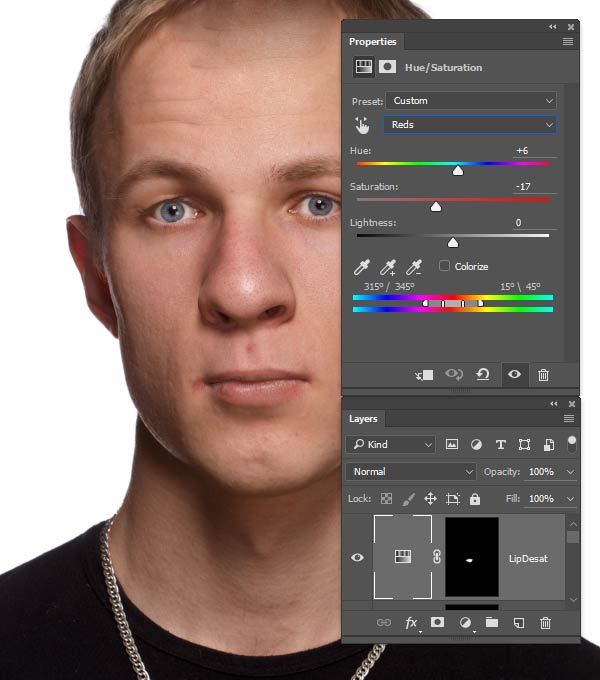Click Layers panel scrollbar up arrow
The height and width of the screenshot is (680, 600).
572,524
